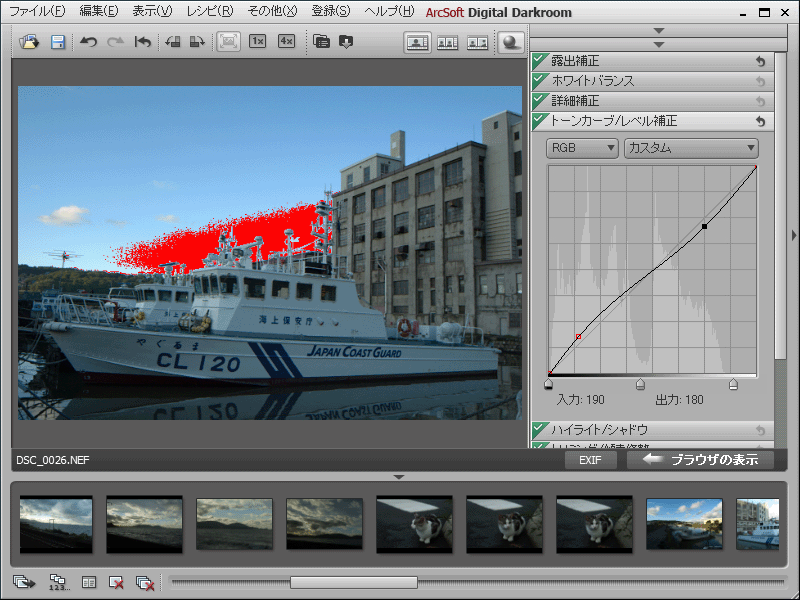This screenshot has width=800, height=600.
Task: Collapse the upper top panel arrow
Action: click(x=659, y=31)
